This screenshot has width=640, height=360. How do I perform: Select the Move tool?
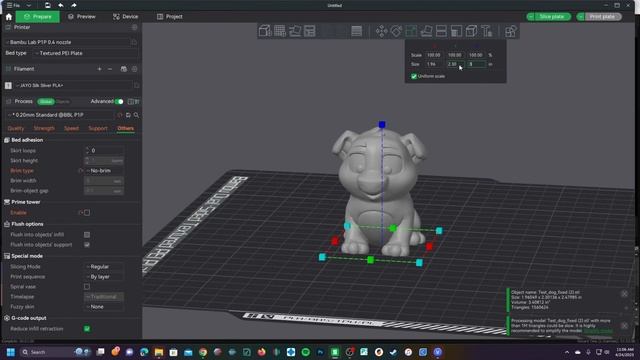(382, 31)
